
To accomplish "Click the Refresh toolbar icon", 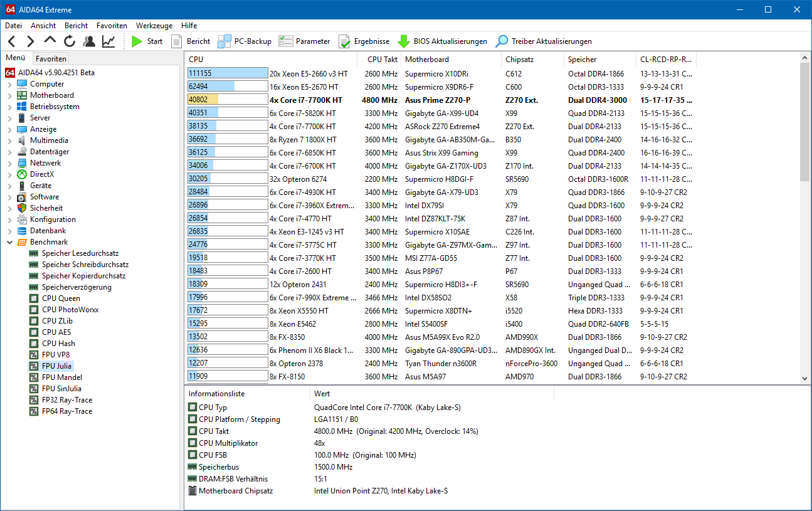I will tap(70, 41).
